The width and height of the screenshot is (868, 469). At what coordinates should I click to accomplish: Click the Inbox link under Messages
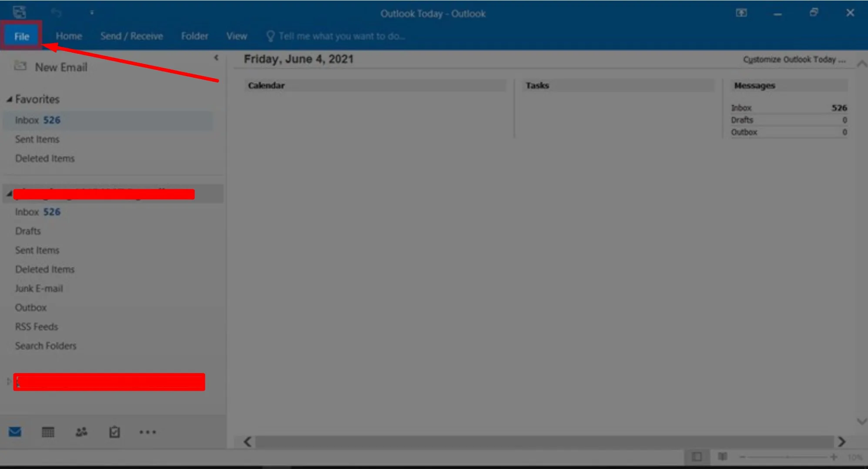tap(741, 107)
